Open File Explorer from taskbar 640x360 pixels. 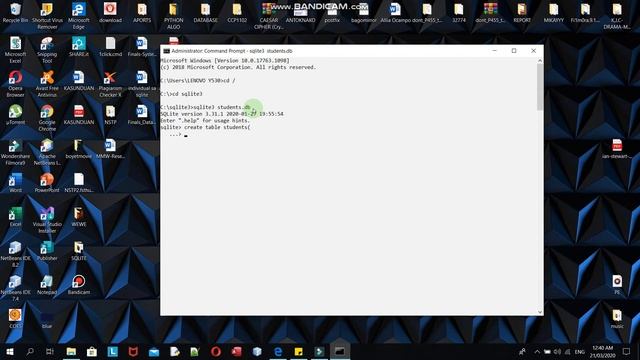[x=71, y=351]
